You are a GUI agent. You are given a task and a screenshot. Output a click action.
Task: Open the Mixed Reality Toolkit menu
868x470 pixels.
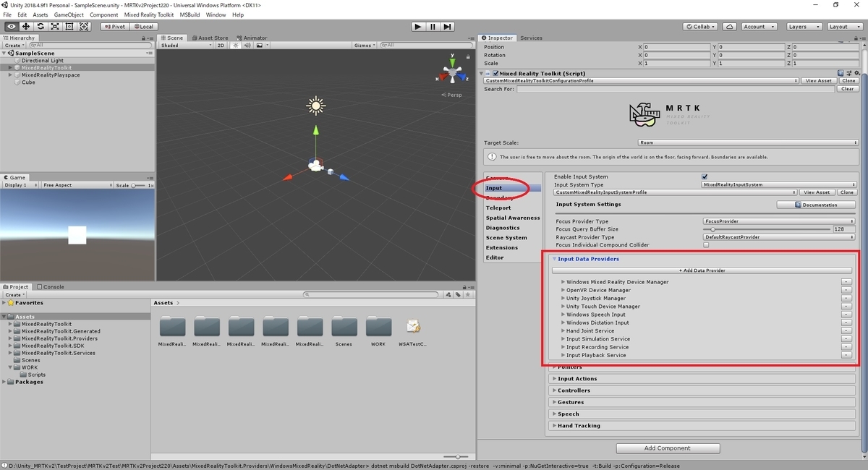tap(149, 14)
